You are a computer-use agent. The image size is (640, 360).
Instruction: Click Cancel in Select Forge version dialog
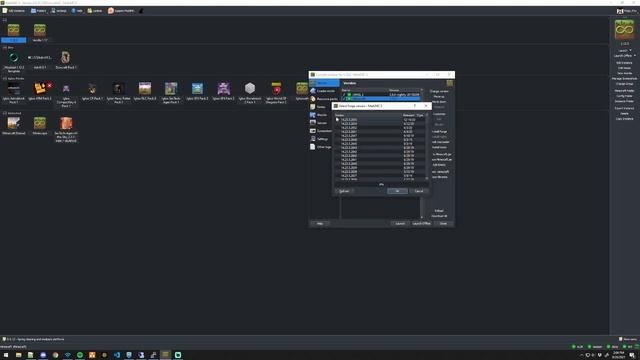pos(419,191)
